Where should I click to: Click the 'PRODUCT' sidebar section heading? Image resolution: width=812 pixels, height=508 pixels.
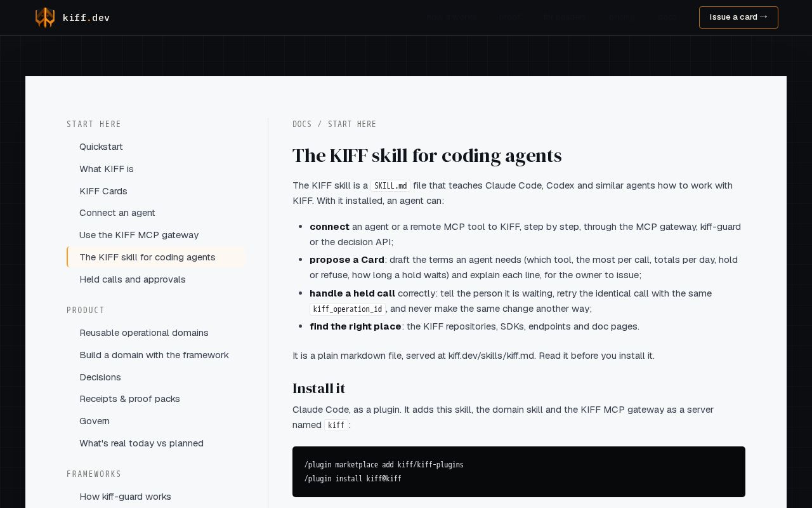tap(86, 311)
